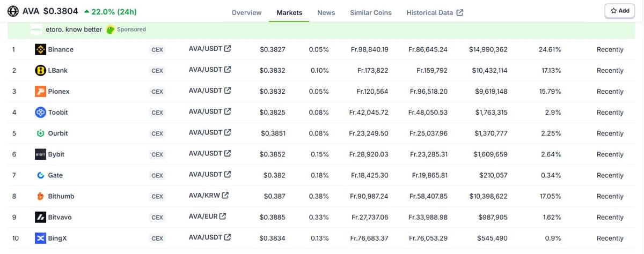This screenshot has width=644, height=254.
Task: Click the 0.15% Bybit spread value
Action: tap(319, 154)
